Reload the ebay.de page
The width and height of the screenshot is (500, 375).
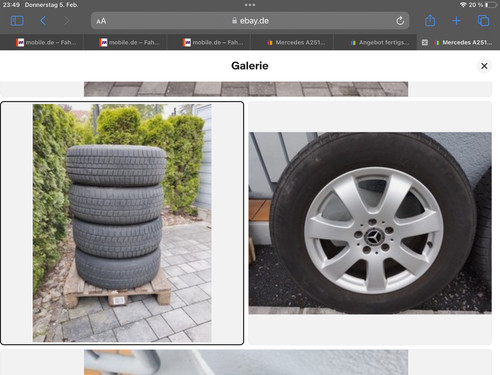tap(400, 21)
